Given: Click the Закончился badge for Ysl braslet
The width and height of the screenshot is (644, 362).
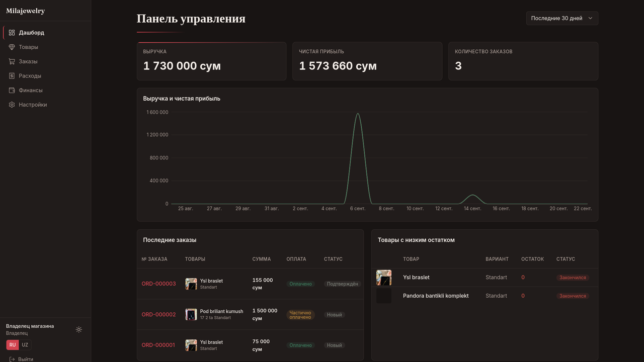Looking at the screenshot, I should (x=573, y=278).
